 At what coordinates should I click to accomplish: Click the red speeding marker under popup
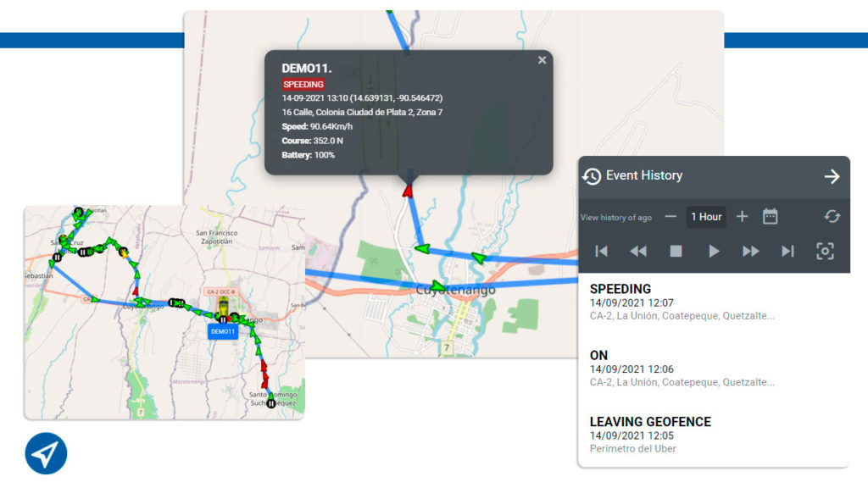click(x=408, y=191)
